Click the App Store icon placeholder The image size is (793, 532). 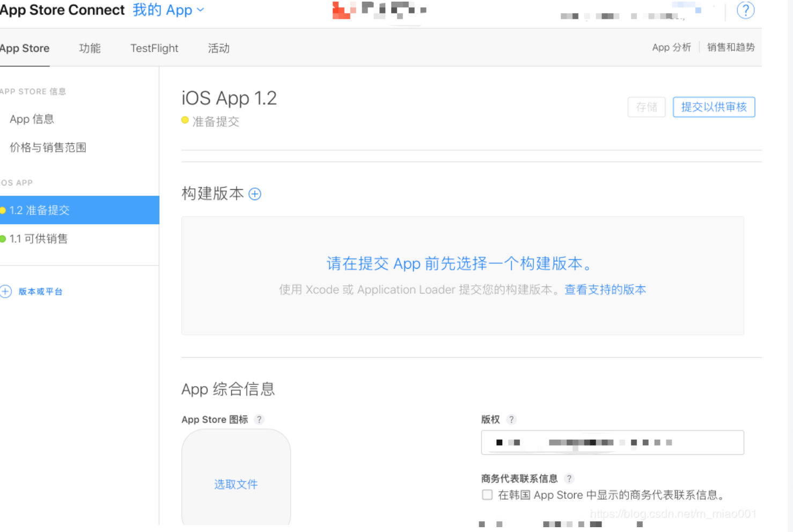coord(236,477)
